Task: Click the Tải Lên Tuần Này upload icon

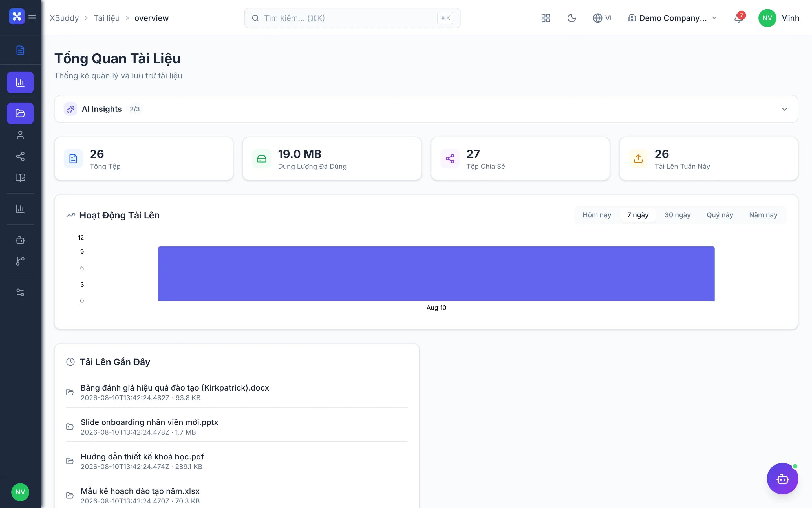Action: [638, 159]
